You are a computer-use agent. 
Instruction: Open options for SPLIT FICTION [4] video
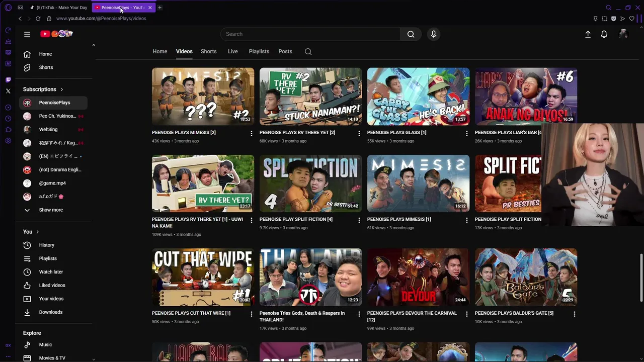[x=359, y=220]
